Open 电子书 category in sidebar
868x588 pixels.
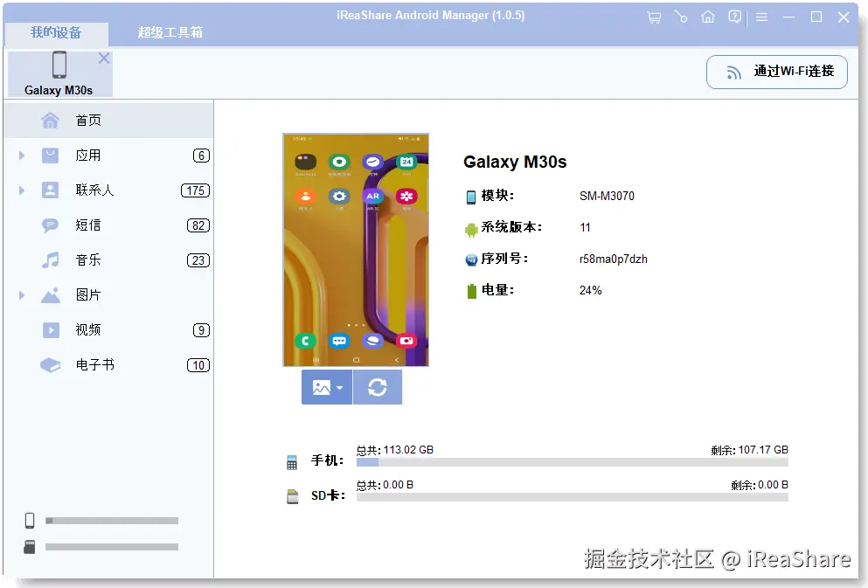coord(108,364)
